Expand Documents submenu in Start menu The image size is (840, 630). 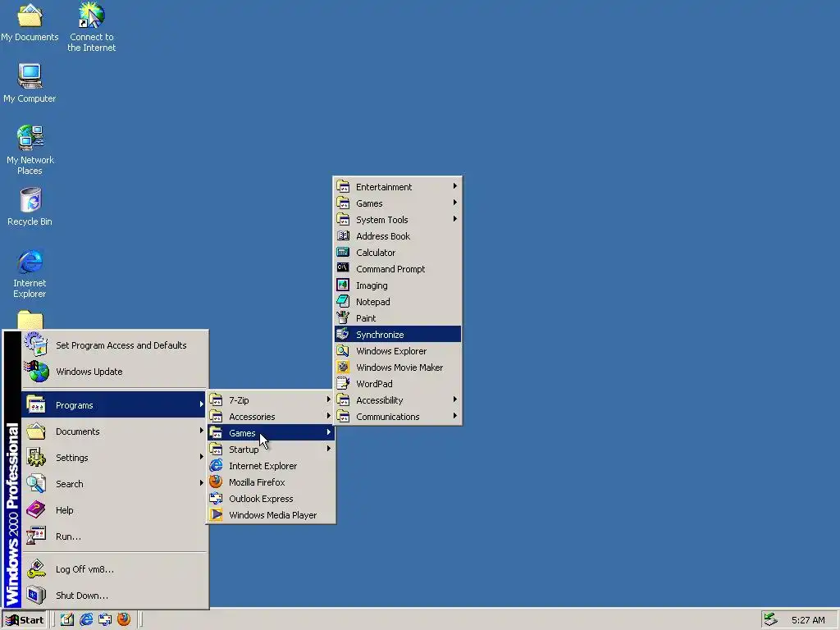pos(114,431)
